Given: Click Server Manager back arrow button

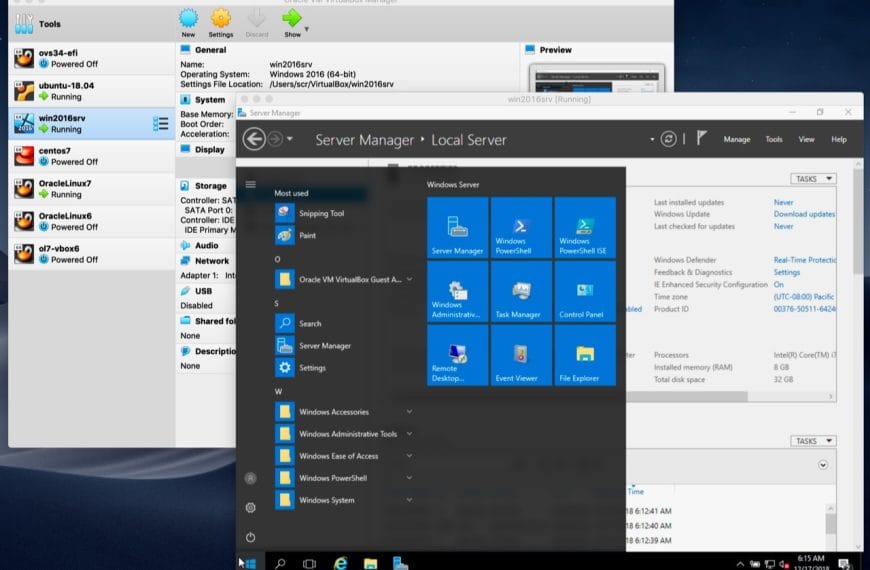Looking at the screenshot, I should 254,139.
